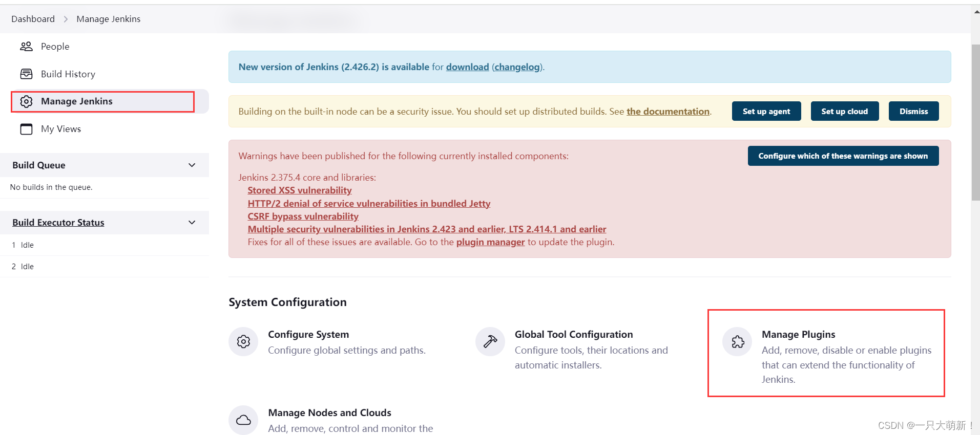This screenshot has height=435, width=980.
Task: Click the breadcrumb arrow after Dashboard
Action: (66, 19)
